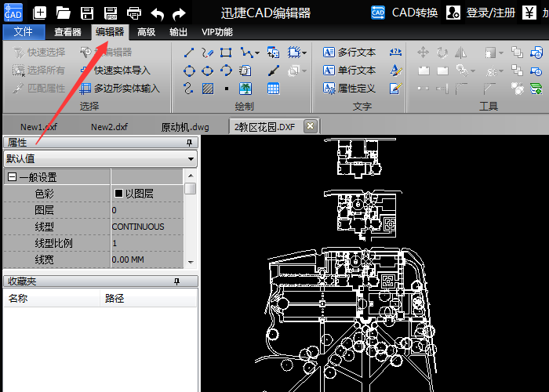Open the Polyline tool dropdown arrow
Image resolution: width=549 pixels, height=392 pixels.
click(x=257, y=53)
